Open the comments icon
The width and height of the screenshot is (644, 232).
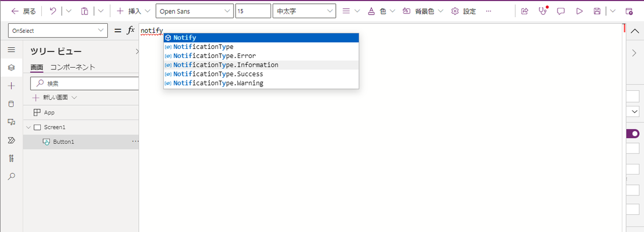coord(561,11)
